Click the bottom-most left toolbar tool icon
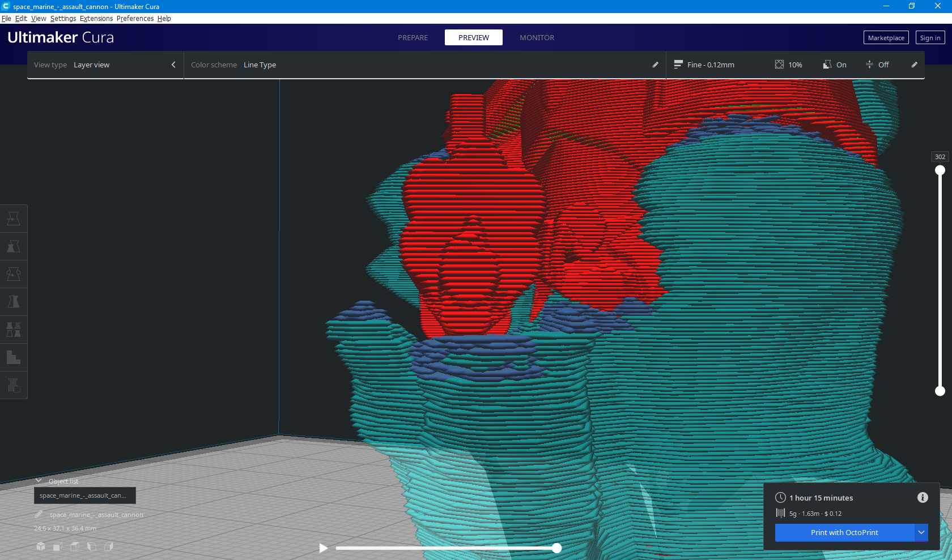952x560 pixels. [x=14, y=385]
